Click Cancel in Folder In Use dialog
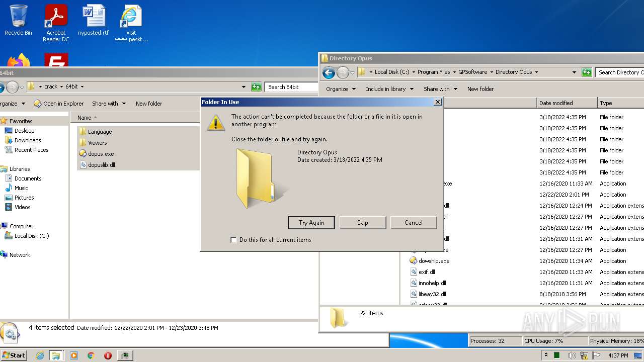 pos(414,223)
